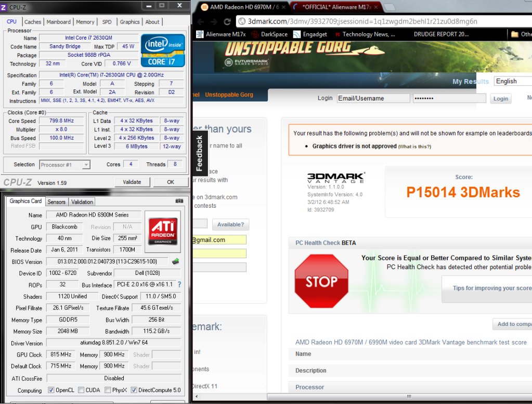Click the Unstoppable Gorg banner
Image resolution: width=532 pixels, height=404 pixels.
pyautogui.click(x=373, y=57)
